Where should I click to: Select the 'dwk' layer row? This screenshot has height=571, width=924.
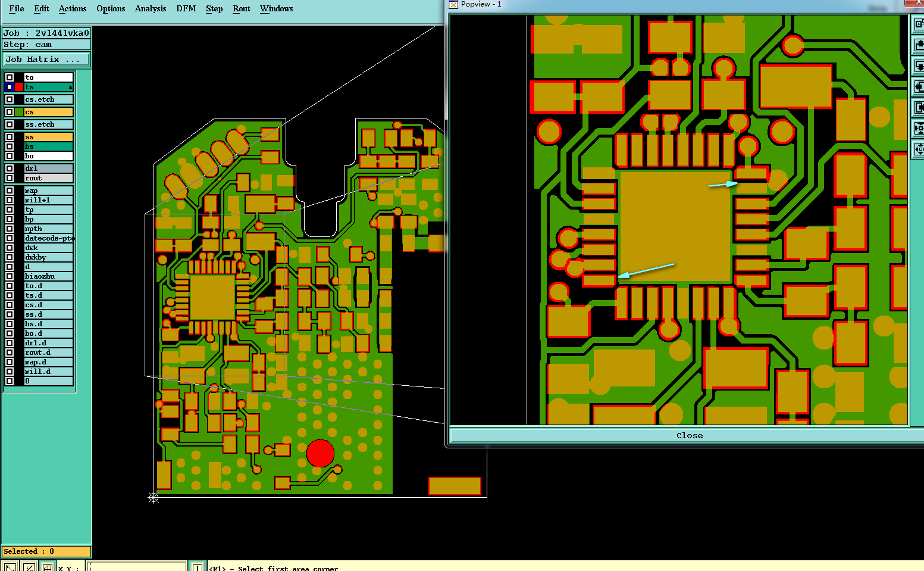(48, 248)
